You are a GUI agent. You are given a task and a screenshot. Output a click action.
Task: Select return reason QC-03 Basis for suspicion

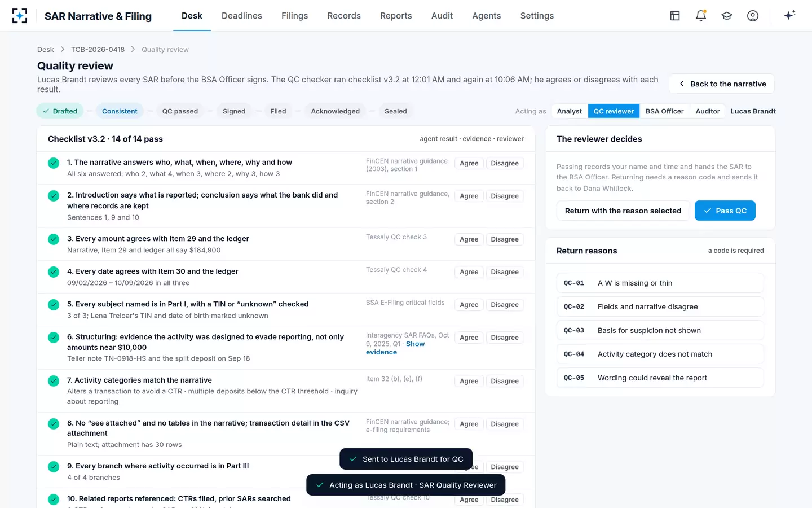[x=660, y=330]
